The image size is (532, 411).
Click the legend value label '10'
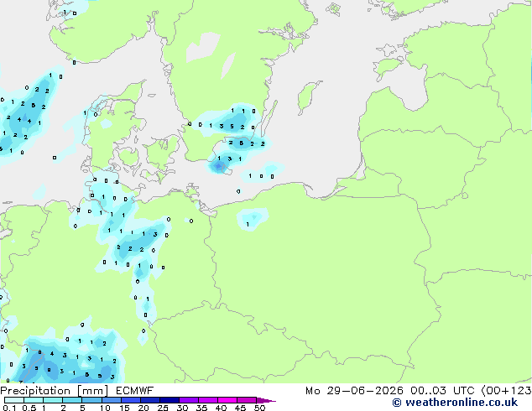(105, 408)
